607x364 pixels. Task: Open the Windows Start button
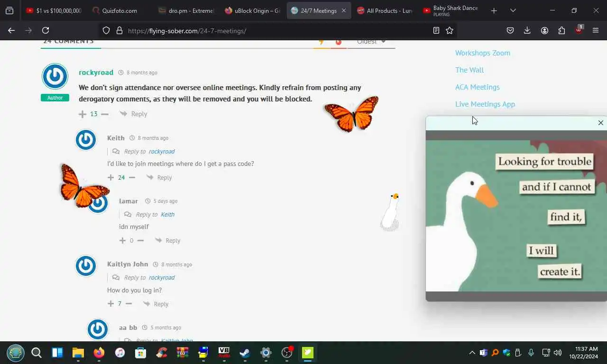click(16, 353)
